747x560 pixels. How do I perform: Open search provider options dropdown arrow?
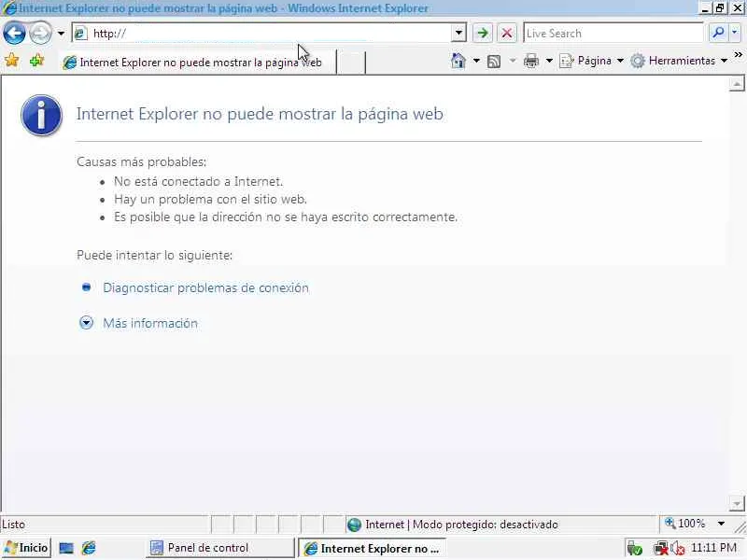pyautogui.click(x=735, y=34)
